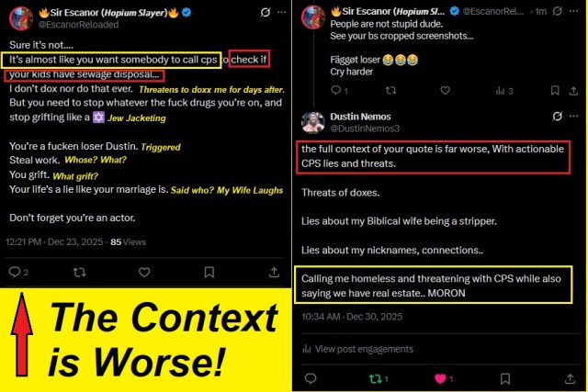This screenshot has height=392, width=588.
Task: Open more options on Dustin Nemos post
Action: [573, 117]
